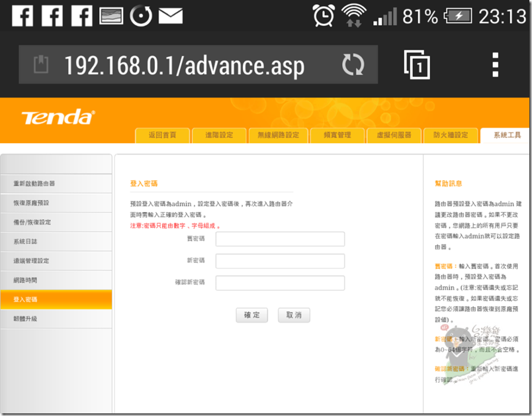Tap the Wi-Fi status icon
This screenshot has height=416, width=532.
[354, 15]
